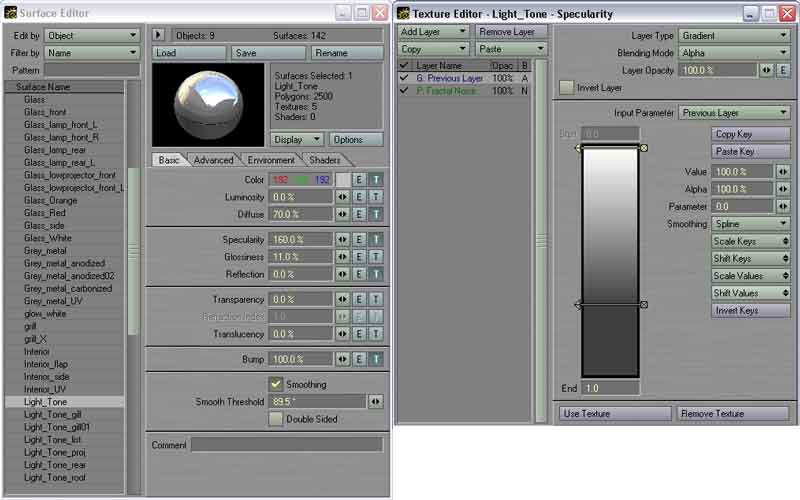Select Light_Tone_gill in the surface list
This screenshot has height=500, width=800.
point(53,414)
